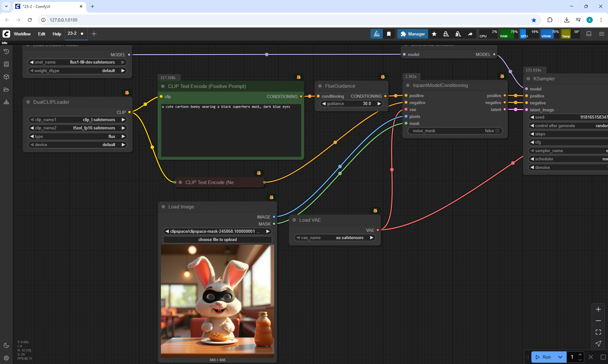Click the star icon next to Manager
The height and width of the screenshot is (364, 608).
434,34
